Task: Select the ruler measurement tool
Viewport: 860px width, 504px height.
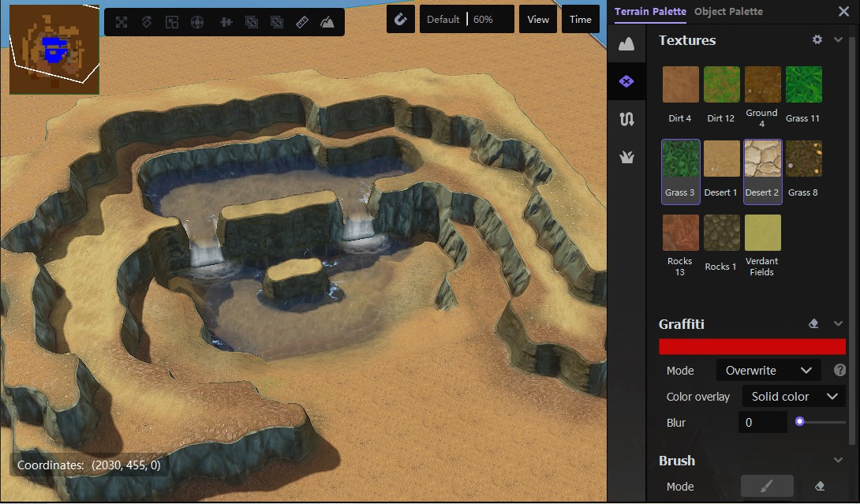Action: [x=301, y=22]
